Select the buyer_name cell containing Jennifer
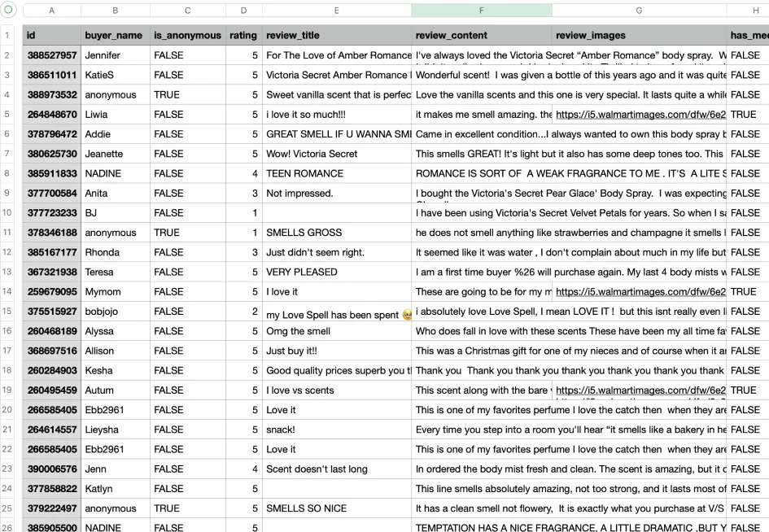This screenshot has width=769, height=532. coord(114,55)
